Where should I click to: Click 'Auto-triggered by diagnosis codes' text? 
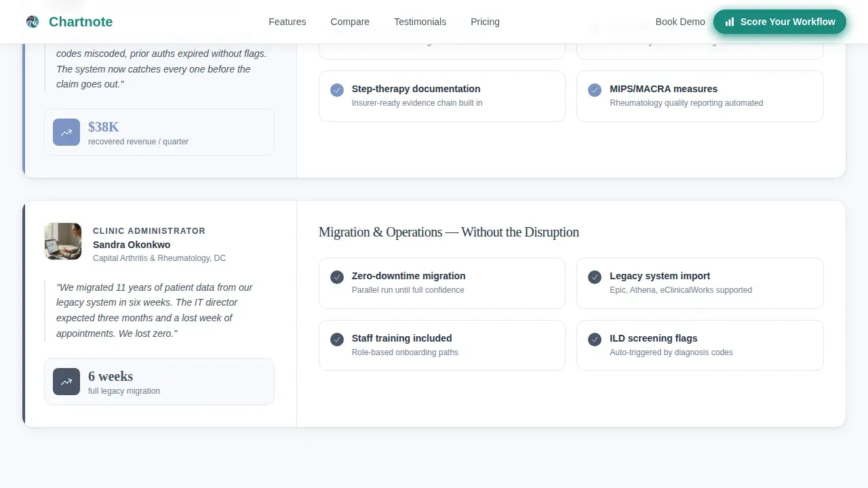click(x=671, y=352)
